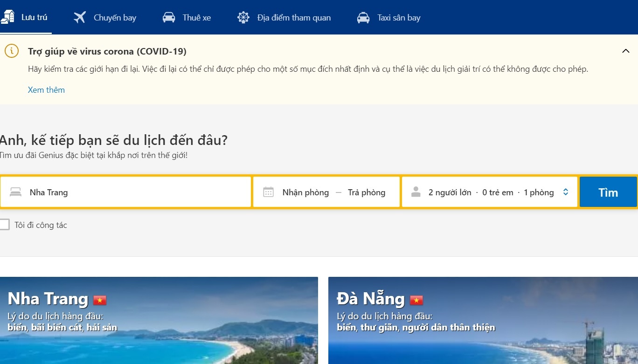
Task: Open the Xem thêm link
Action: (x=46, y=89)
